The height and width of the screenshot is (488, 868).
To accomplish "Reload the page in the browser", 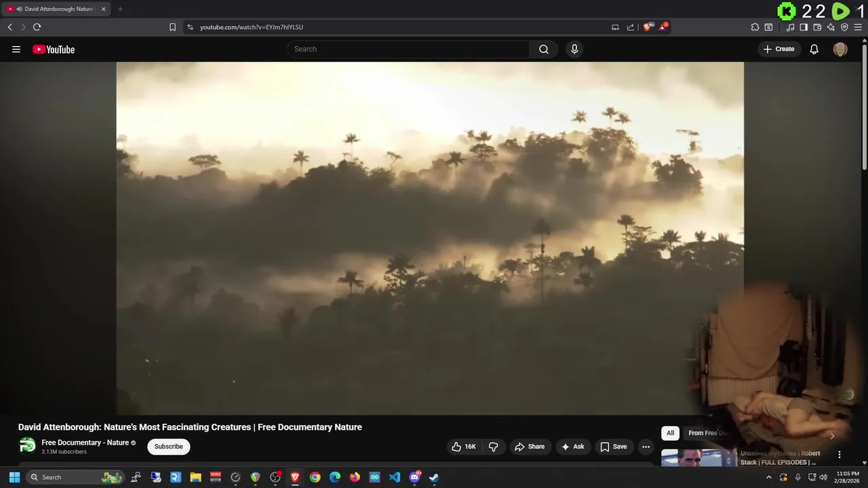I will [37, 27].
